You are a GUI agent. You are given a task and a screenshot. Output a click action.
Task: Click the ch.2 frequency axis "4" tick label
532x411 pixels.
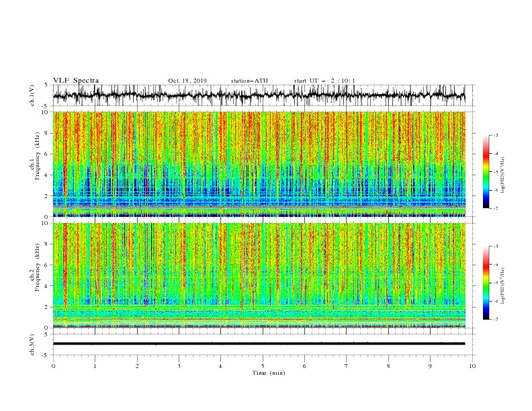[x=47, y=286]
